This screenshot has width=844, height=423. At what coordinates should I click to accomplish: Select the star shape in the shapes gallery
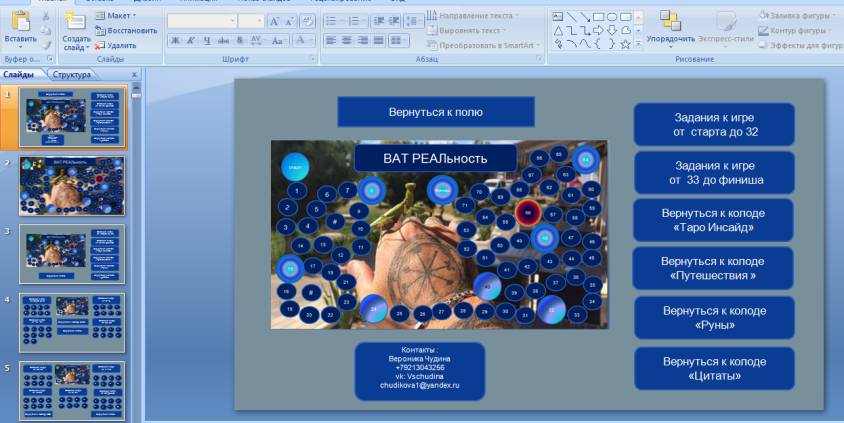(x=625, y=44)
